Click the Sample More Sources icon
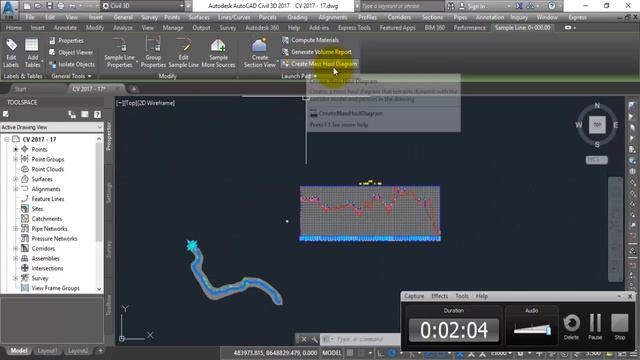640x360 pixels. click(218, 53)
